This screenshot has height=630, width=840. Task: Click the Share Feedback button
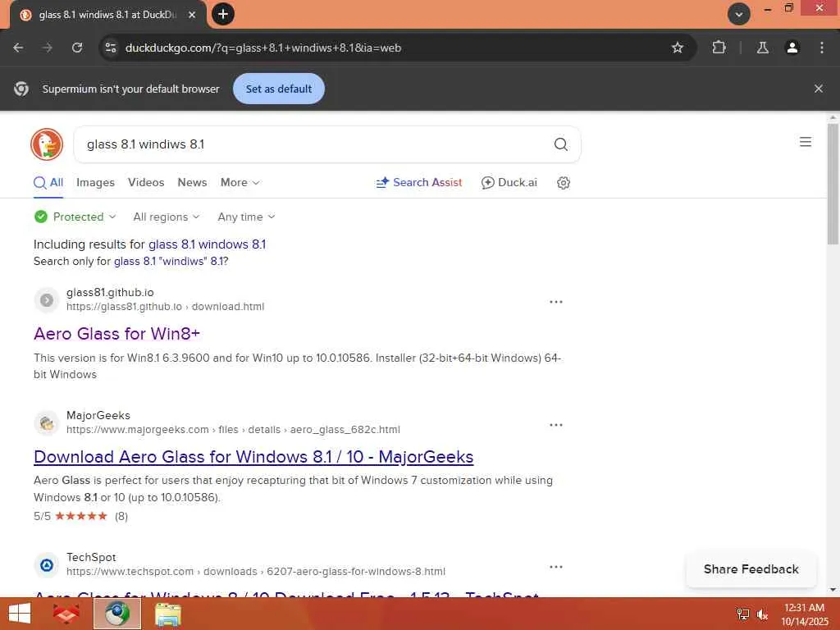[751, 569]
